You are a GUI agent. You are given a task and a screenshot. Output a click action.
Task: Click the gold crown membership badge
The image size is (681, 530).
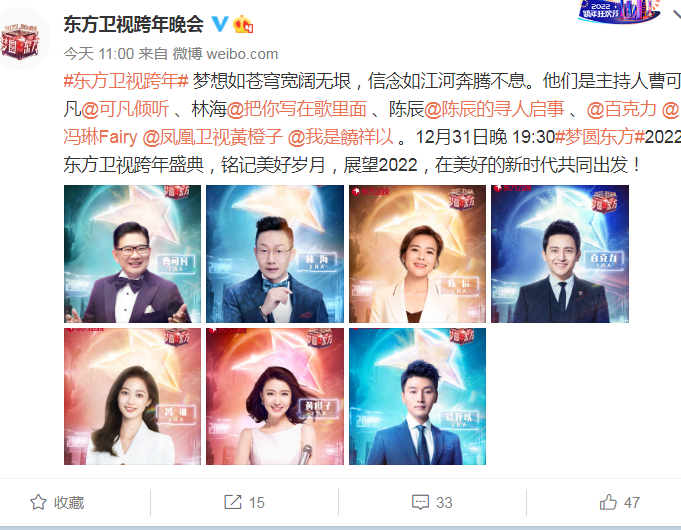click(243, 24)
